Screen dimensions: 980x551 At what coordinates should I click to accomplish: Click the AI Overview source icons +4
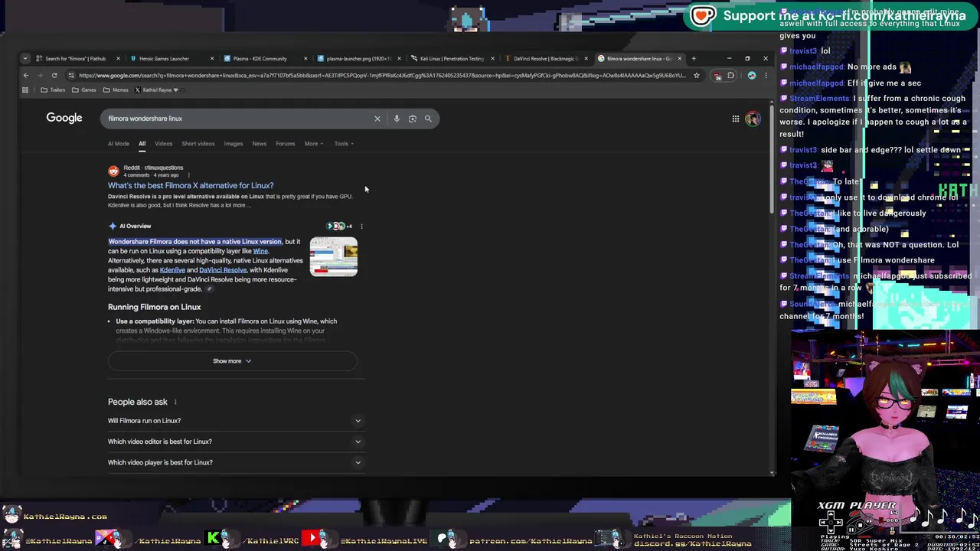click(339, 227)
